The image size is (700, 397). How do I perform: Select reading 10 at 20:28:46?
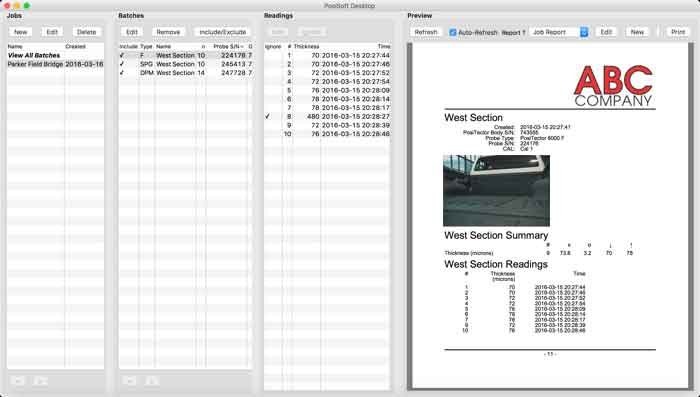click(x=327, y=134)
